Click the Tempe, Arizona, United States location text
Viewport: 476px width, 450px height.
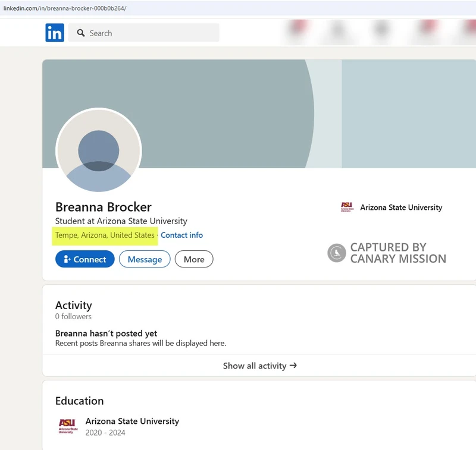tap(105, 235)
